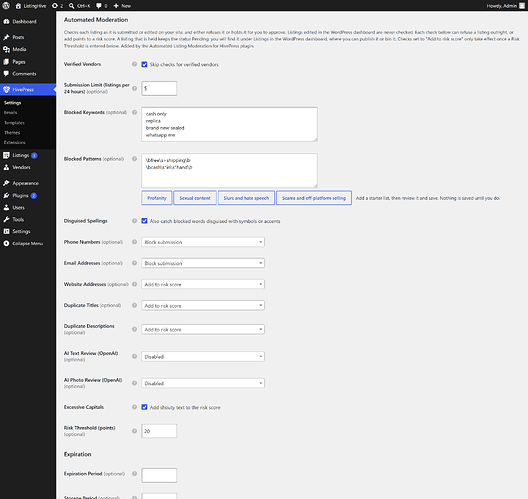Click the help icon next to Risk Threshold

[134, 431]
